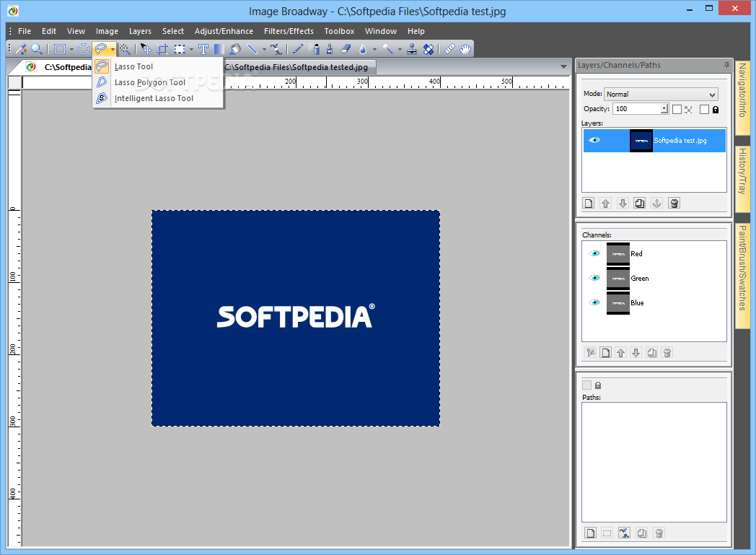756x555 pixels.
Task: Create a new channel
Action: pos(605,352)
